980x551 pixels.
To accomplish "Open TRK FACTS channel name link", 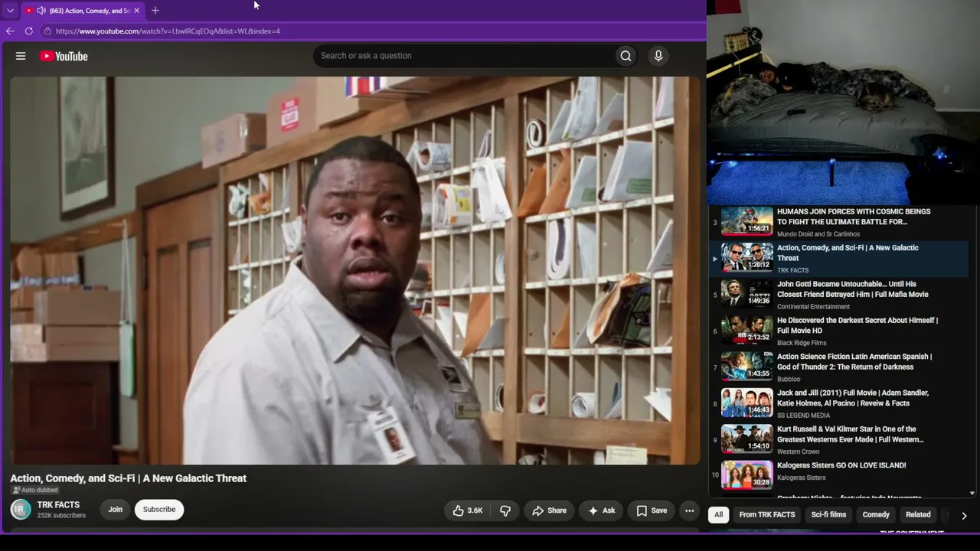I will [x=58, y=505].
